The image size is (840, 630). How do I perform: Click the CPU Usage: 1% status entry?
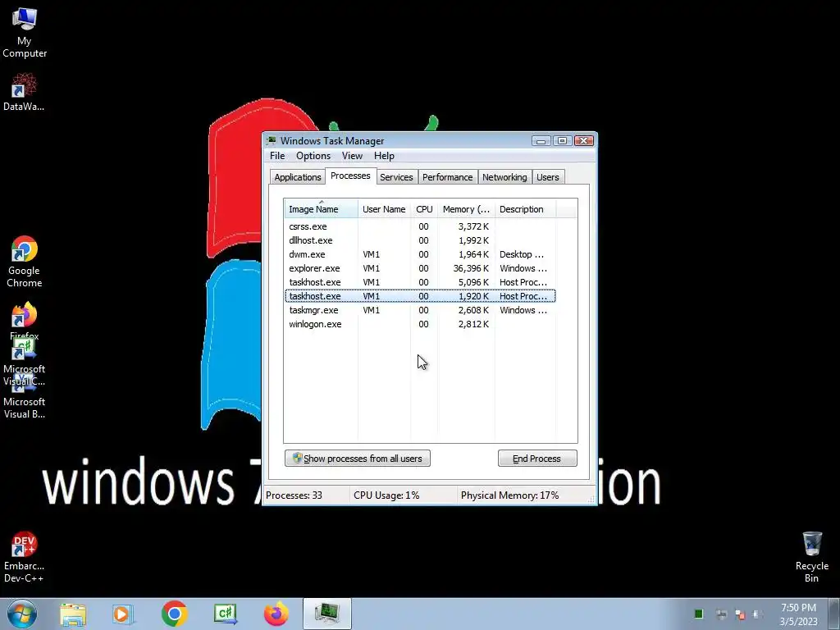click(x=386, y=495)
